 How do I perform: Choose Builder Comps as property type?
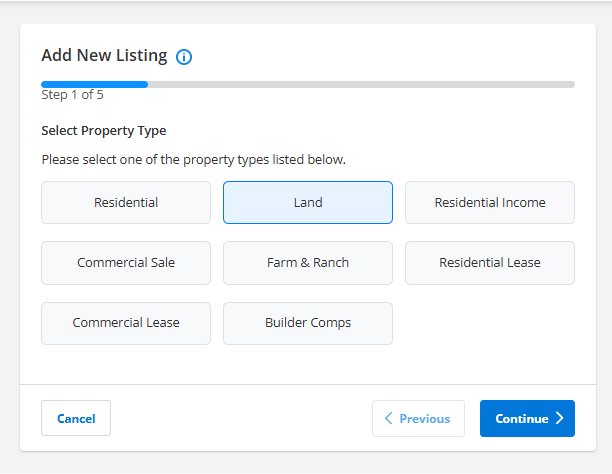pyautogui.click(x=308, y=323)
